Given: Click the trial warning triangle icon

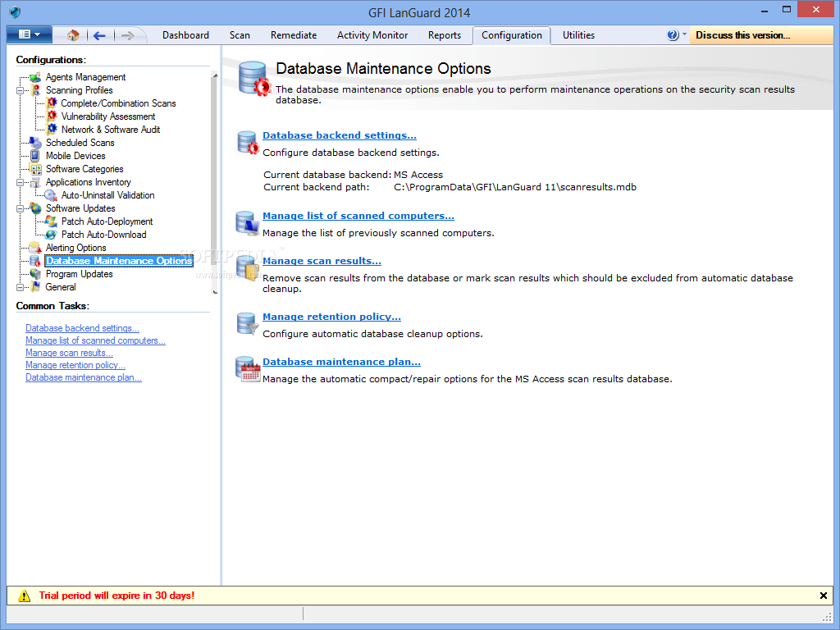Looking at the screenshot, I should [x=24, y=596].
